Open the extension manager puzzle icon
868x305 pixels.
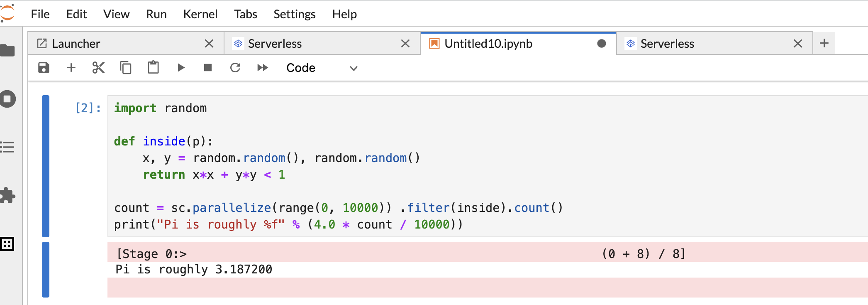coord(7,195)
